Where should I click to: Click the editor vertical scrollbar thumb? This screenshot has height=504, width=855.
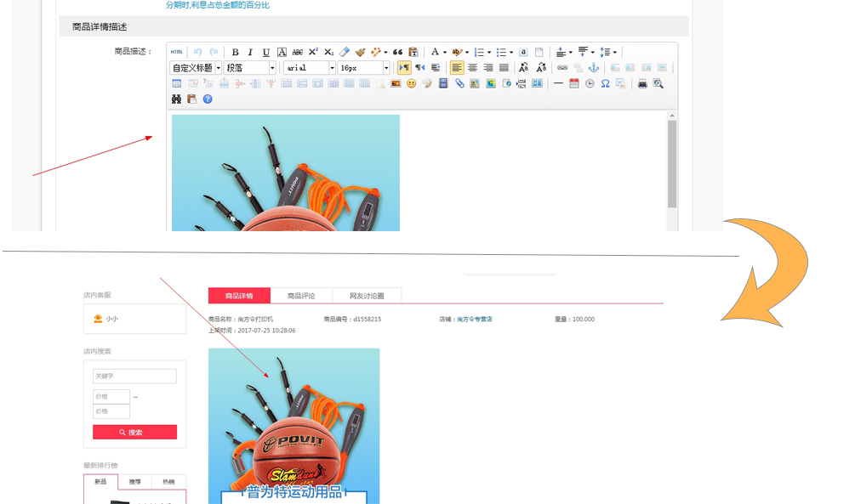(672, 163)
